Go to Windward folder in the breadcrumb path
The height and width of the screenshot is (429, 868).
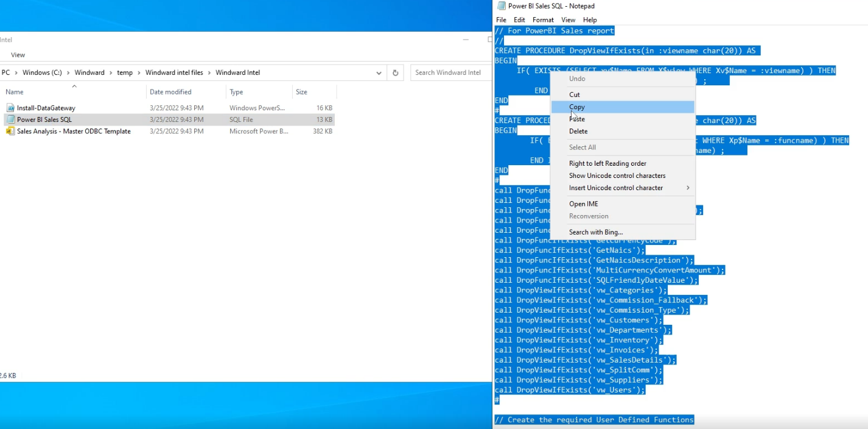pyautogui.click(x=89, y=73)
